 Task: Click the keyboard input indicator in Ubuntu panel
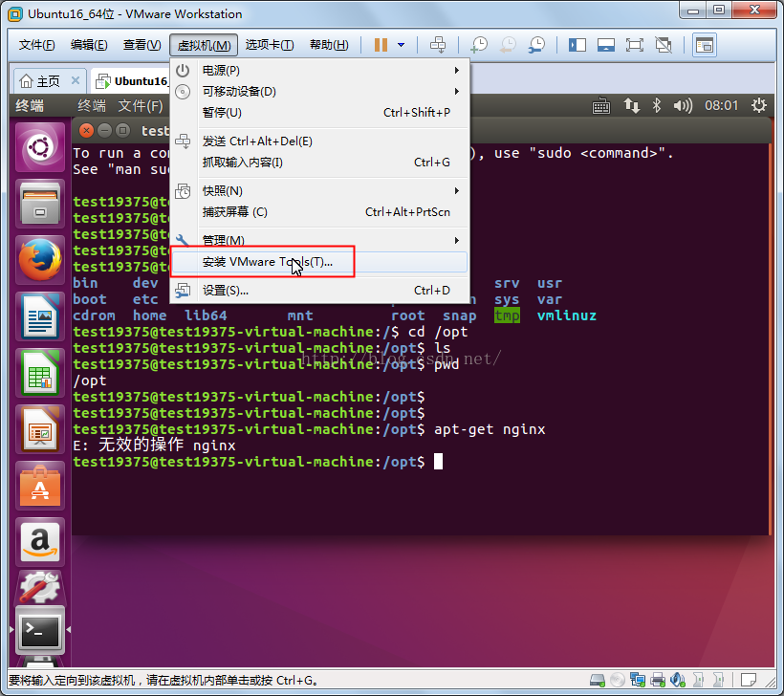tap(601, 105)
